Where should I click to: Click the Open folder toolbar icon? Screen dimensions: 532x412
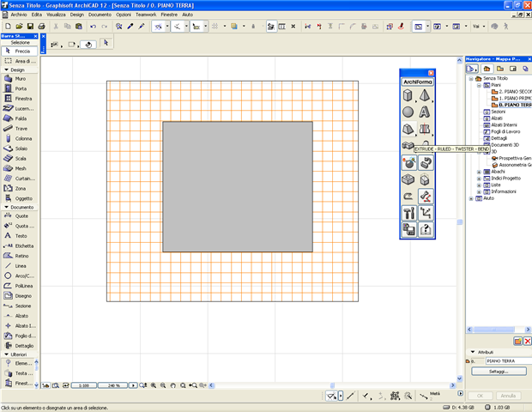[20, 27]
